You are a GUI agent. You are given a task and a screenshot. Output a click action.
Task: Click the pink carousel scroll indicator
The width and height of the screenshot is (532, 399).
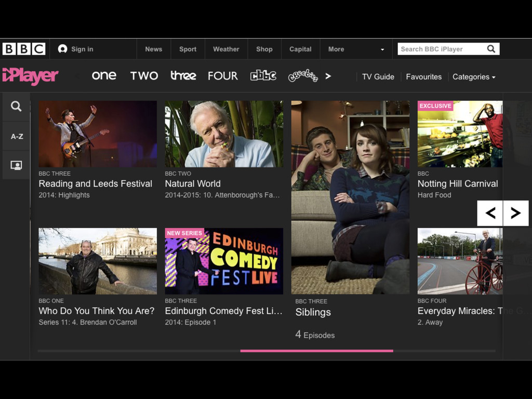316,351
